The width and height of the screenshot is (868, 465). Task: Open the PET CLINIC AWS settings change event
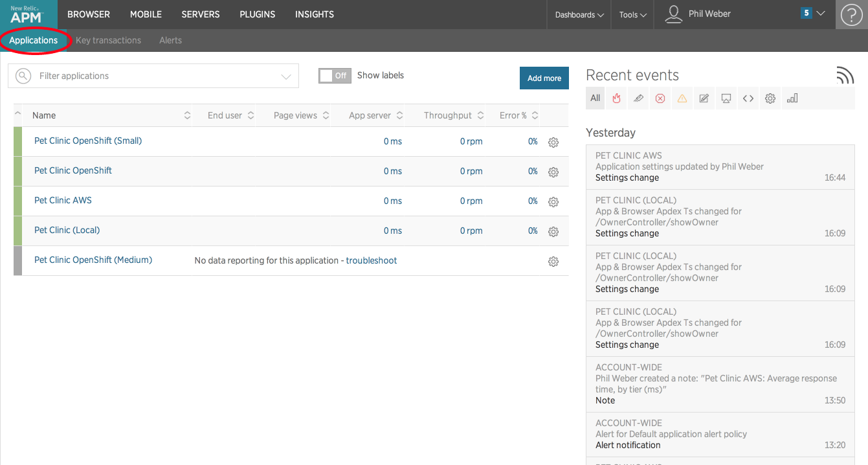point(720,166)
